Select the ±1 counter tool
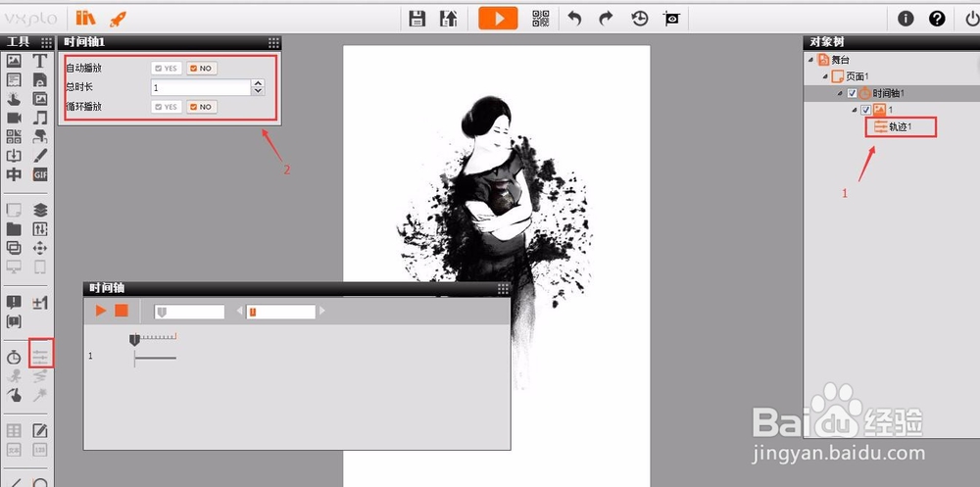The image size is (980, 487). [40, 303]
